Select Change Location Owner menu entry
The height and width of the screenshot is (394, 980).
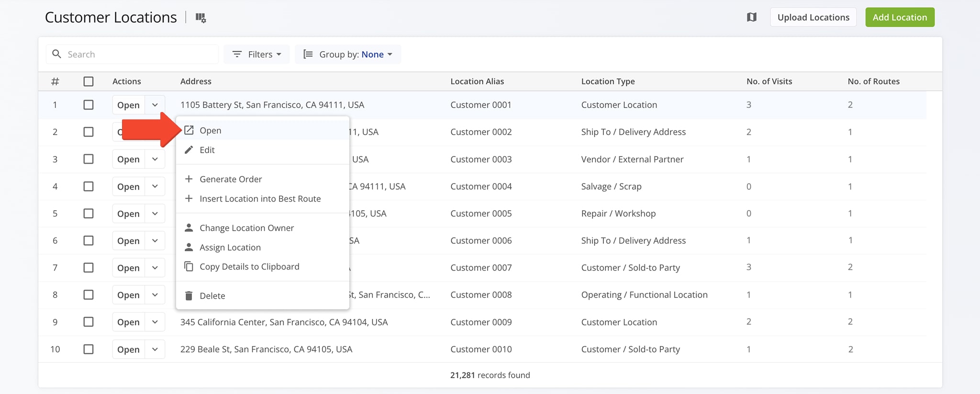click(x=263, y=227)
